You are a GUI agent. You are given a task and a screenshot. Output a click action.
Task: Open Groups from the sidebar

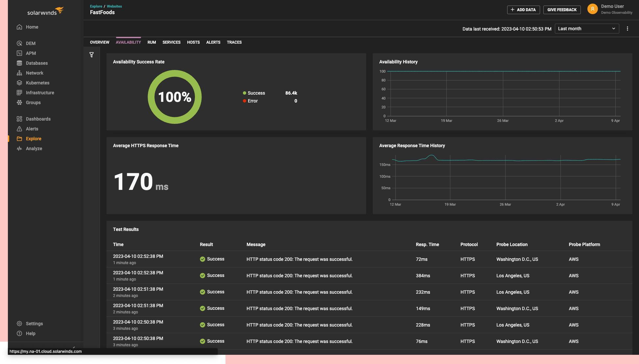(33, 102)
